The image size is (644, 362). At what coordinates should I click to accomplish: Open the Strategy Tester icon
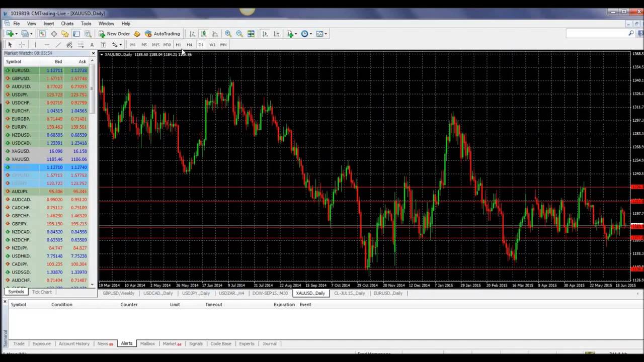click(x=88, y=34)
